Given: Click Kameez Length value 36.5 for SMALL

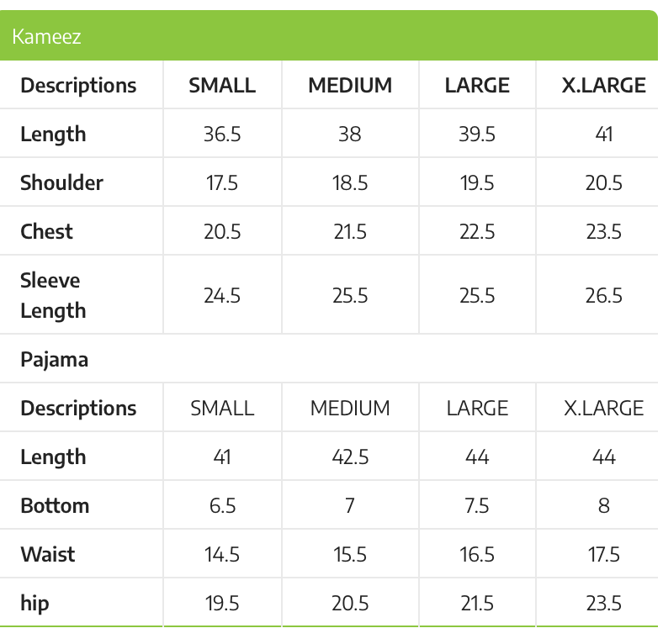Looking at the screenshot, I should pyautogui.click(x=222, y=135).
